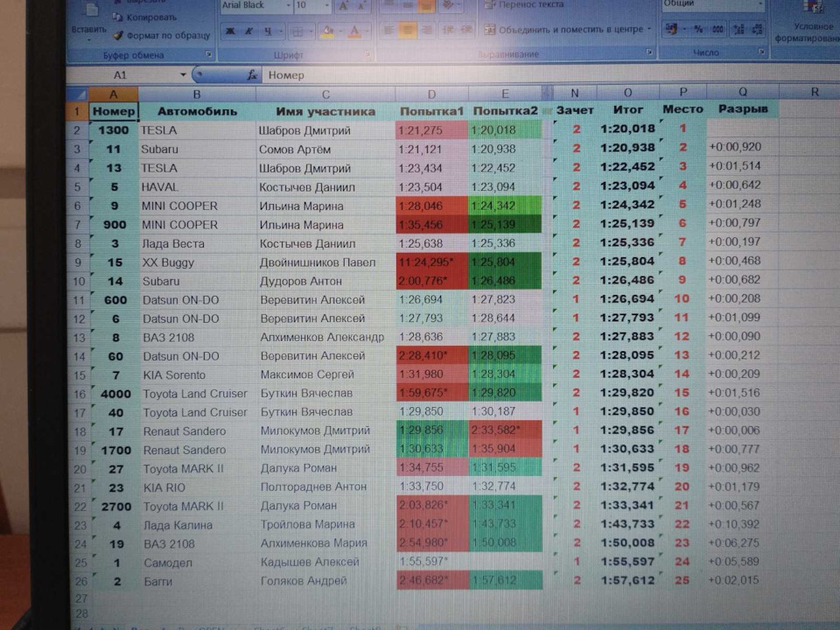
Task: Toggle italic formatting (К)
Action: tap(248, 31)
